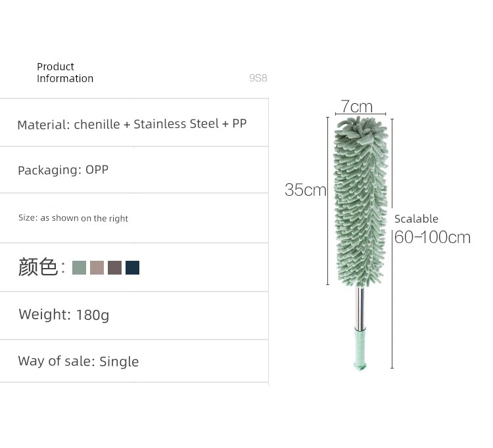Select the beige tan color swatch

(97, 267)
